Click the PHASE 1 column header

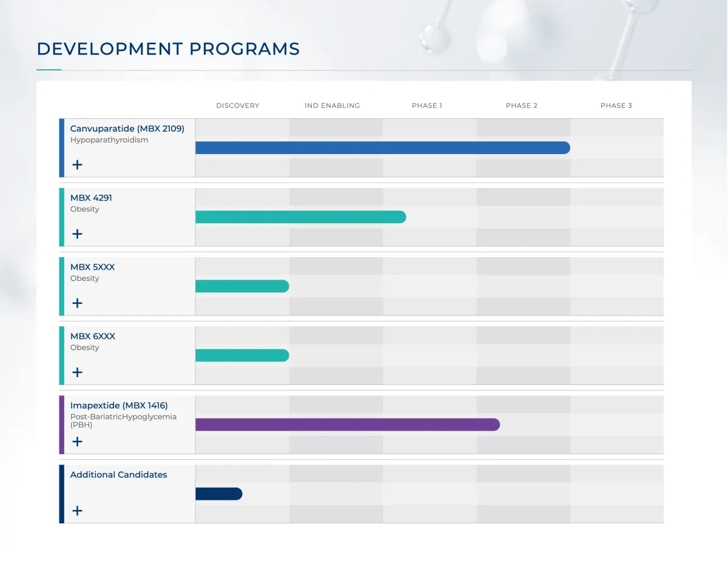(427, 106)
